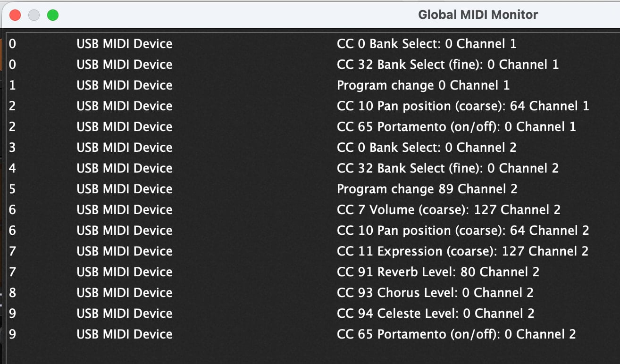This screenshot has height=364, width=620.
Task: Click the CC 11 Expression 127 message
Action: [462, 251]
